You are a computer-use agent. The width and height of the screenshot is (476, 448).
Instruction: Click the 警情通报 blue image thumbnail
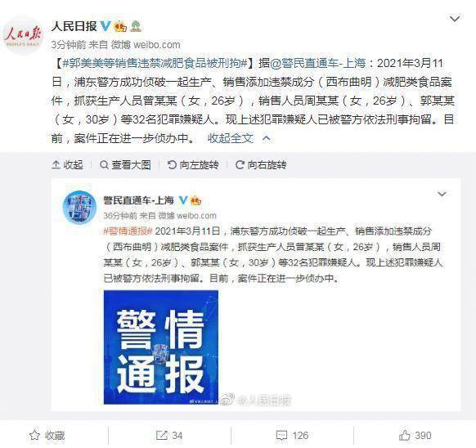161,347
